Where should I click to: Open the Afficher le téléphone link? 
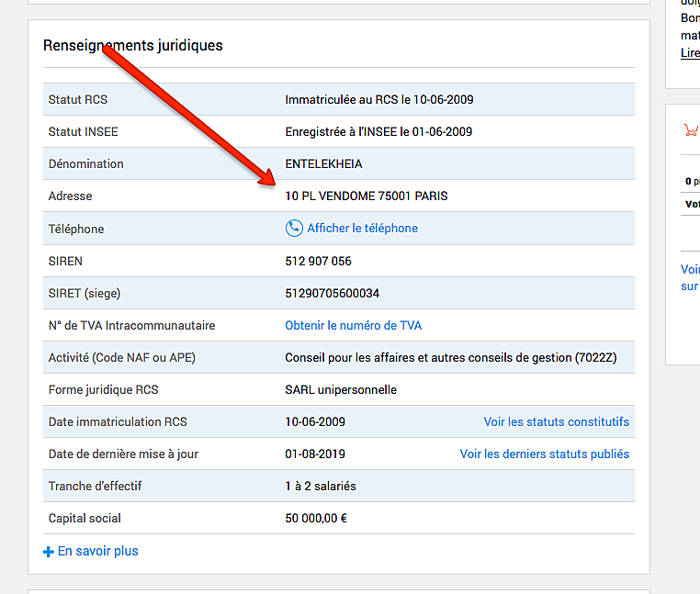363,228
